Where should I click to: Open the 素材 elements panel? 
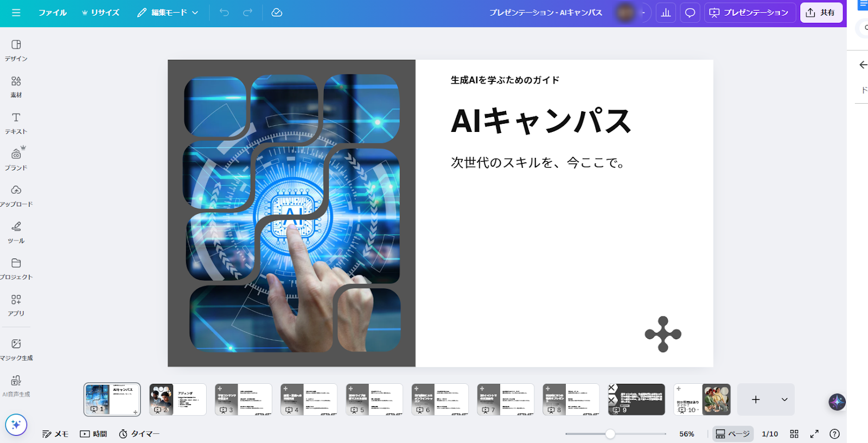click(x=16, y=86)
